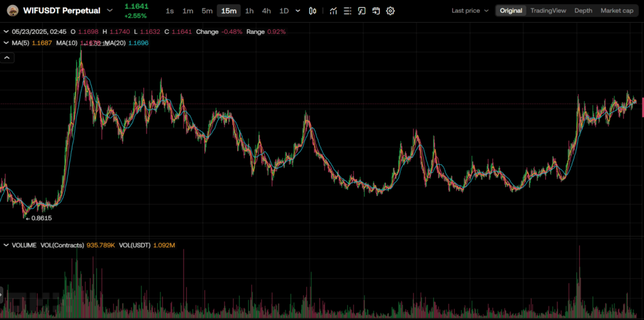Click the 1.1641 last price value
Image resolution: width=644 pixels, height=320 pixels.
[136, 6]
